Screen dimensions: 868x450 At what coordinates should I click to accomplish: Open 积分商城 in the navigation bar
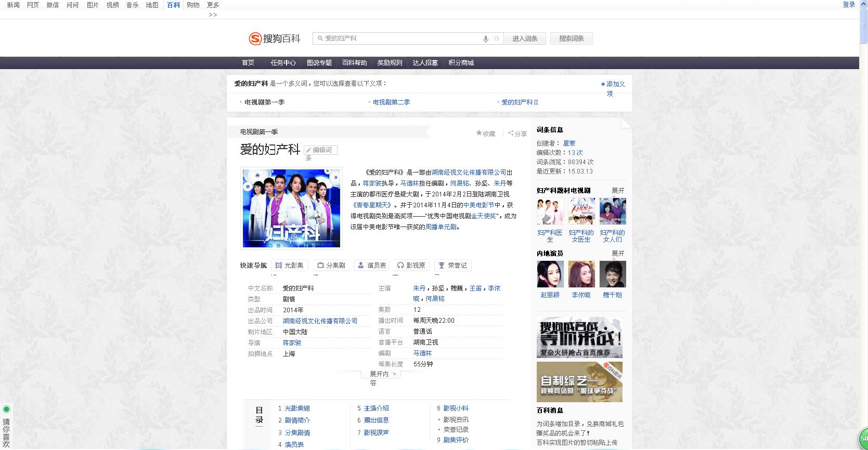tap(461, 63)
